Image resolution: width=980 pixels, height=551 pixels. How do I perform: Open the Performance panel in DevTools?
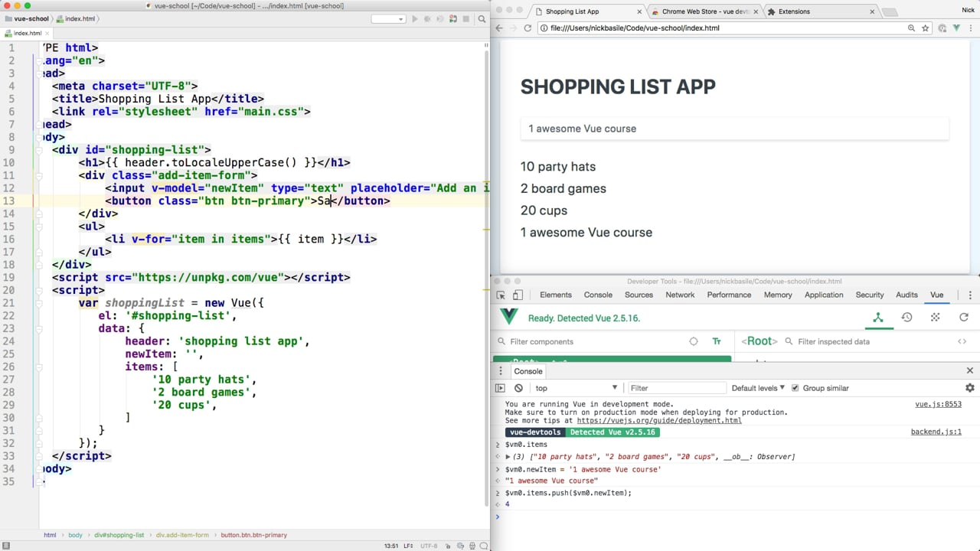pos(729,295)
